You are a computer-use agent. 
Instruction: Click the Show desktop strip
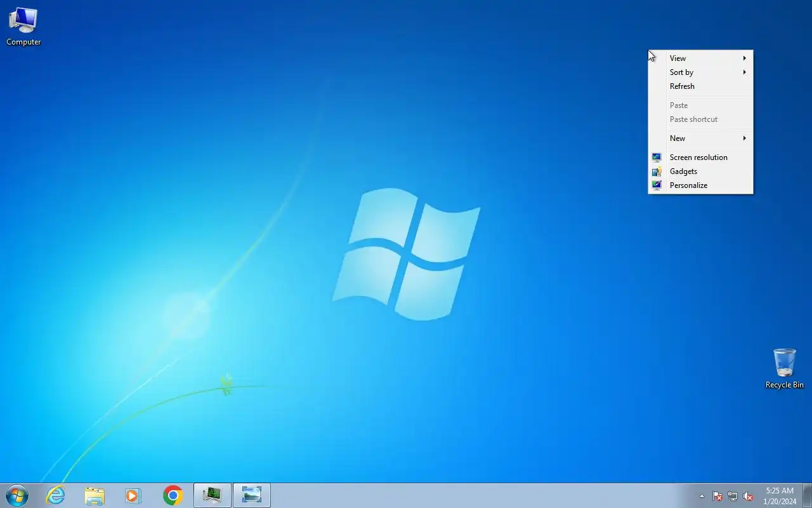808,495
